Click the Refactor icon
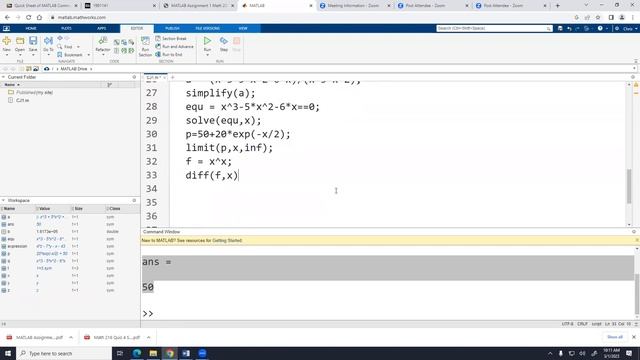This screenshot has height=360, width=640. 102,41
